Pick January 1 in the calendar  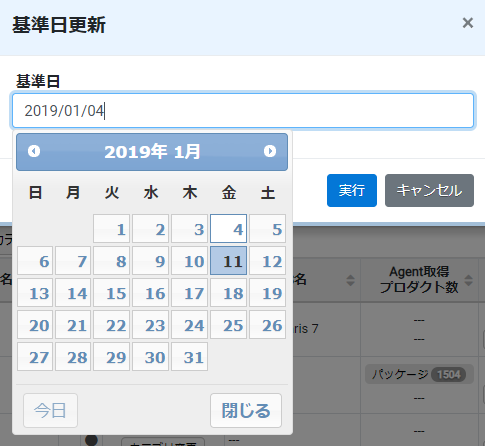click(x=112, y=229)
